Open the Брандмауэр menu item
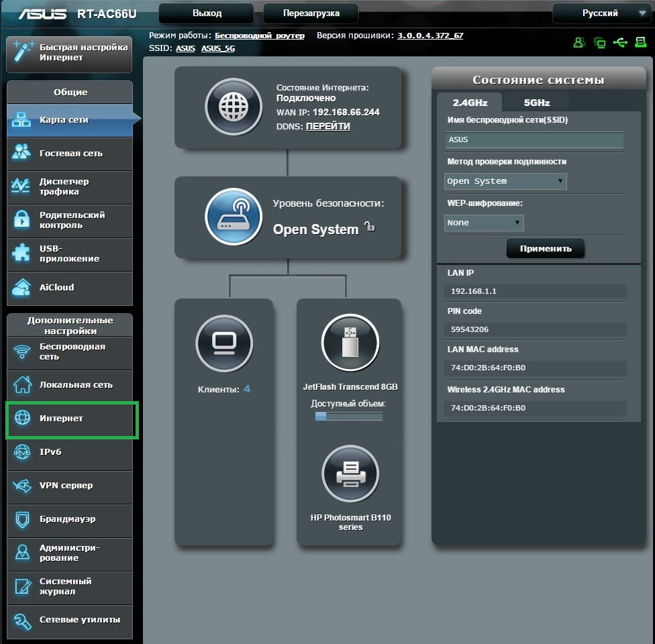655x644 pixels. 70,519
